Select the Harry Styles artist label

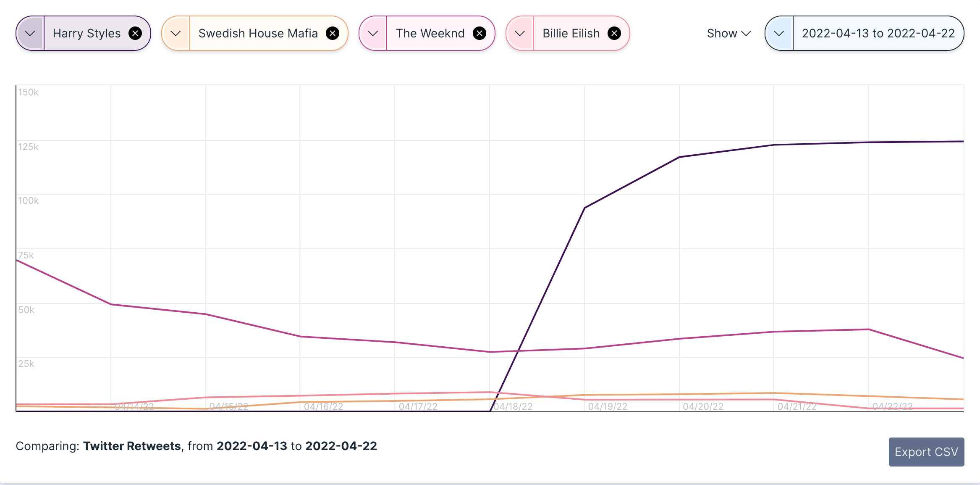coord(86,33)
